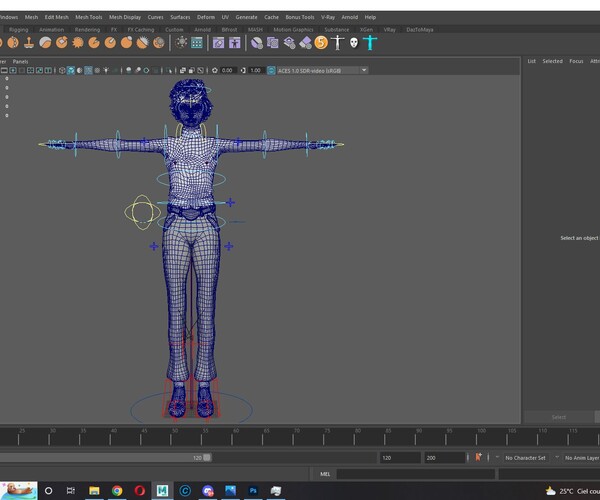Click Focus in the Attribute Editor menu
Viewport: 600px width, 500px height.
coord(576,61)
